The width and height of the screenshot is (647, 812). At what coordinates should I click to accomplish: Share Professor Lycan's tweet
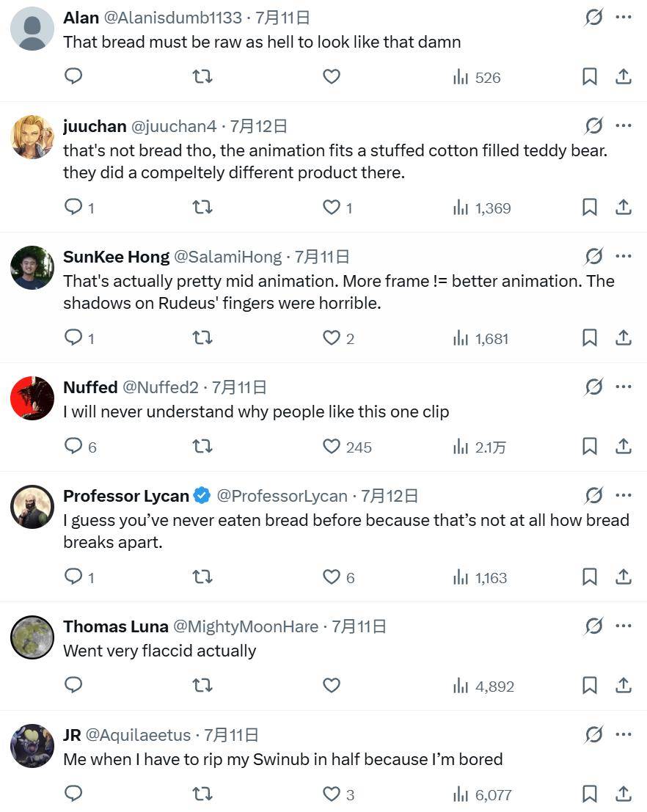click(x=624, y=577)
